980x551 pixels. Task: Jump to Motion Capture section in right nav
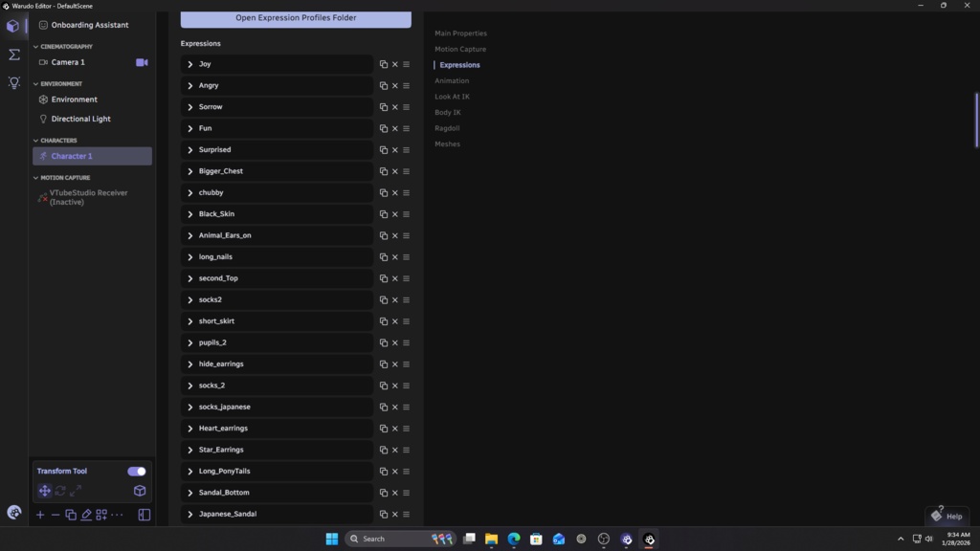pos(460,49)
